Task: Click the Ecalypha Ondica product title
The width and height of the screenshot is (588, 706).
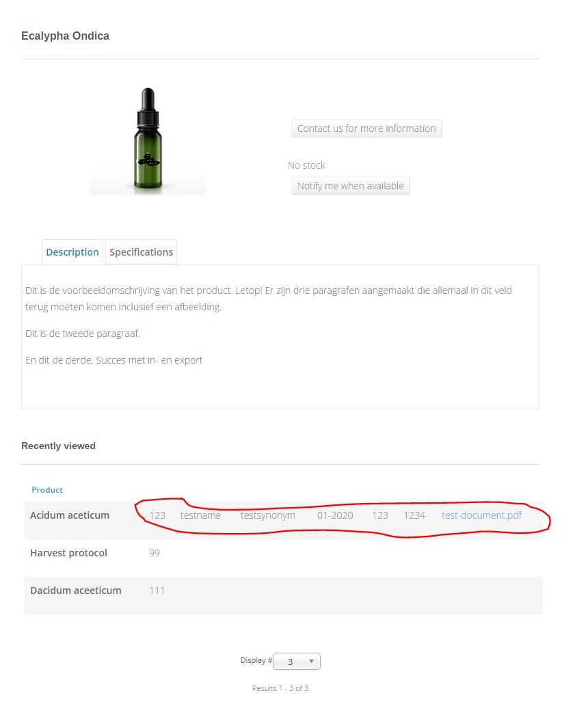Action: tap(66, 36)
